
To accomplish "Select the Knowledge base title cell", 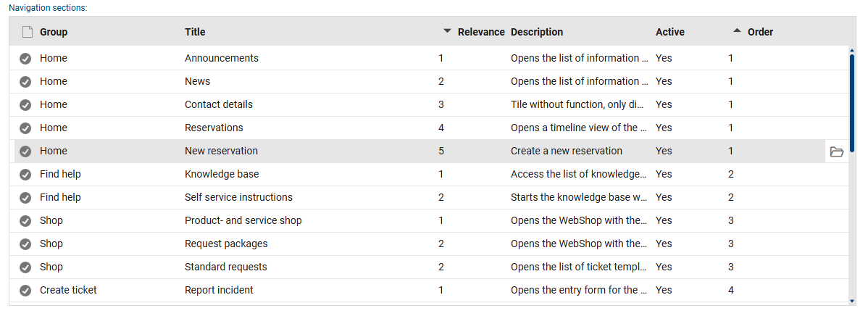I will pyautogui.click(x=222, y=175).
